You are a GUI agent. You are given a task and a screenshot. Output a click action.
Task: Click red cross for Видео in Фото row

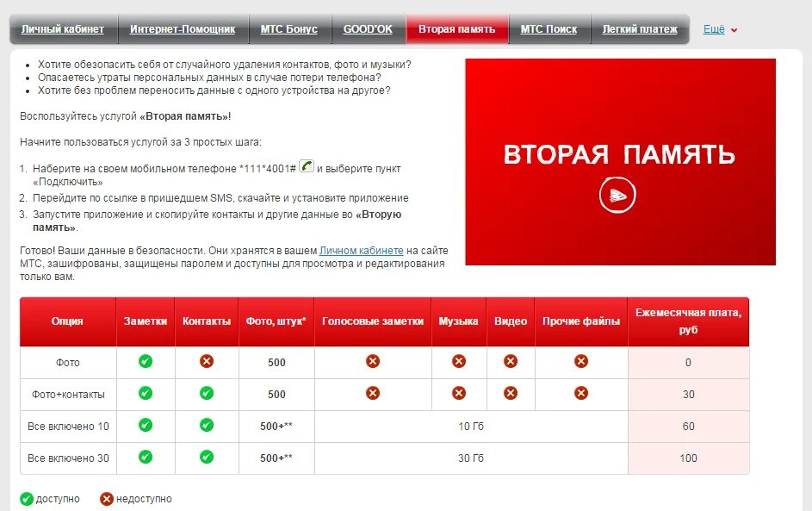tap(511, 361)
